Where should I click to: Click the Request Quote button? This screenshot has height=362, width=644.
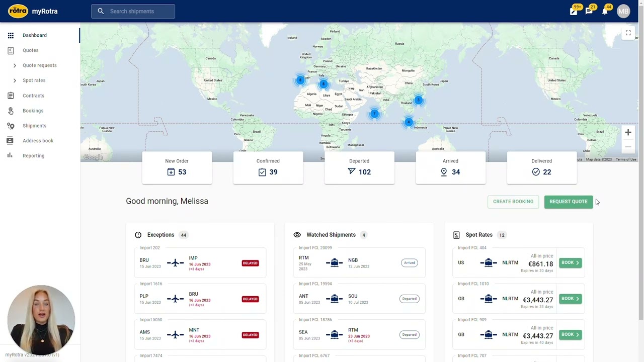point(569,202)
